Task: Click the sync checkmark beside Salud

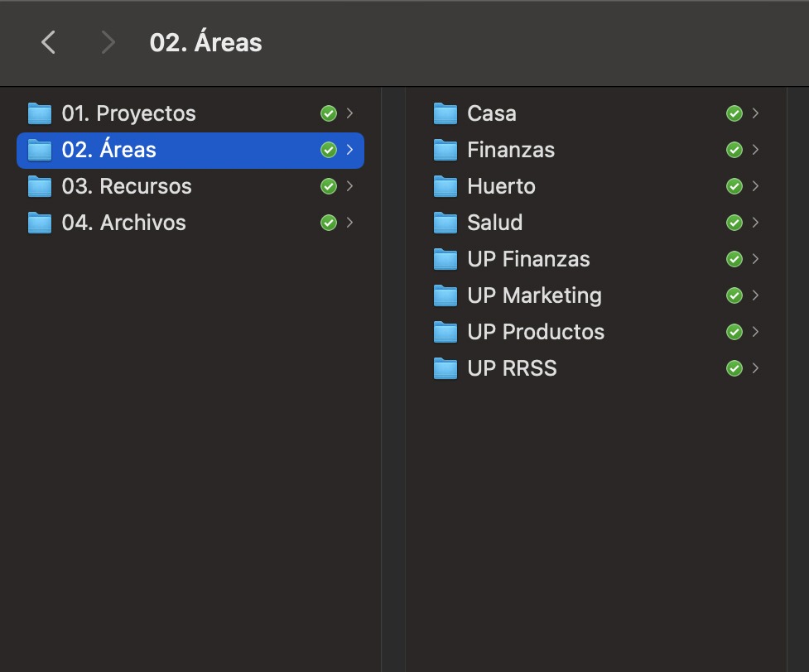Action: click(734, 223)
